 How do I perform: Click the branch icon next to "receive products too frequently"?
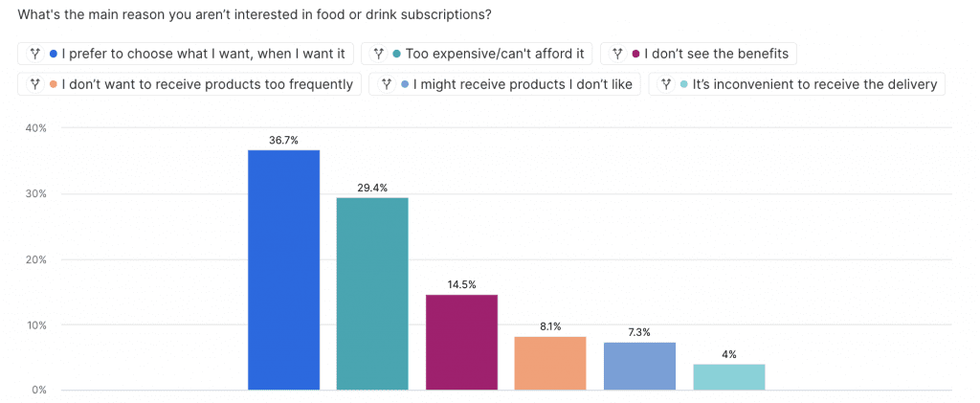[34, 84]
